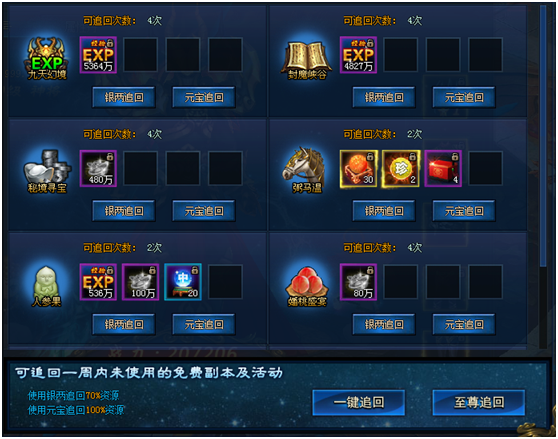Click the 秘境寻宝 silver treasure icon
The image size is (558, 439).
pyautogui.click(x=47, y=171)
